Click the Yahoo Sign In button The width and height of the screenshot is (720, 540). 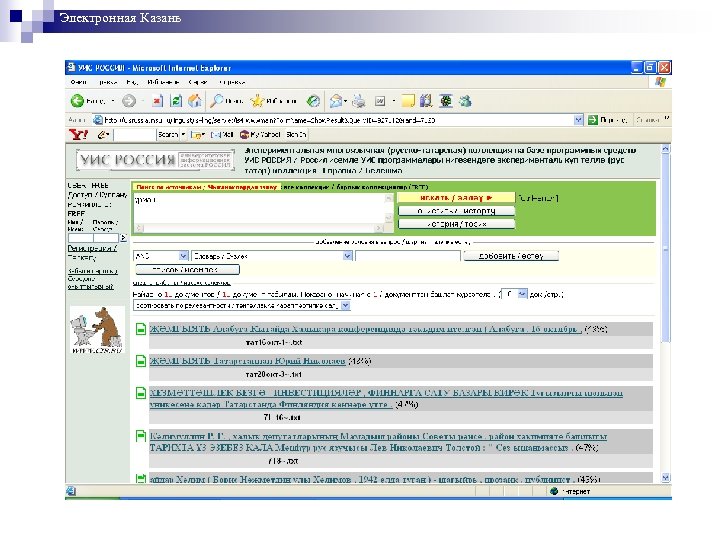296,135
